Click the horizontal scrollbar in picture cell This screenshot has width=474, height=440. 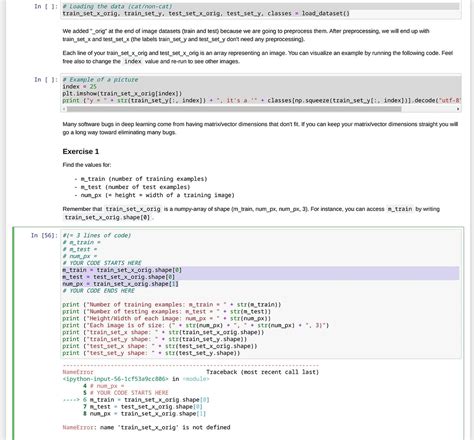(234, 109)
